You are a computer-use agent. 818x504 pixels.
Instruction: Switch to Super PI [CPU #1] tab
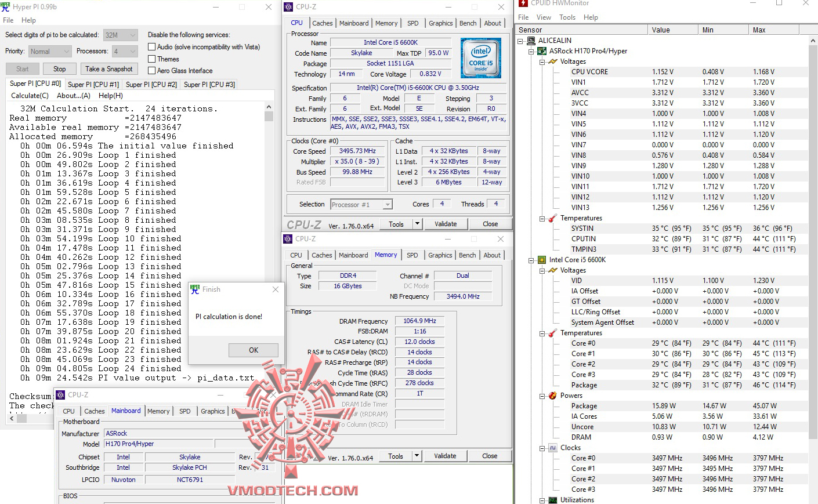pyautogui.click(x=93, y=85)
